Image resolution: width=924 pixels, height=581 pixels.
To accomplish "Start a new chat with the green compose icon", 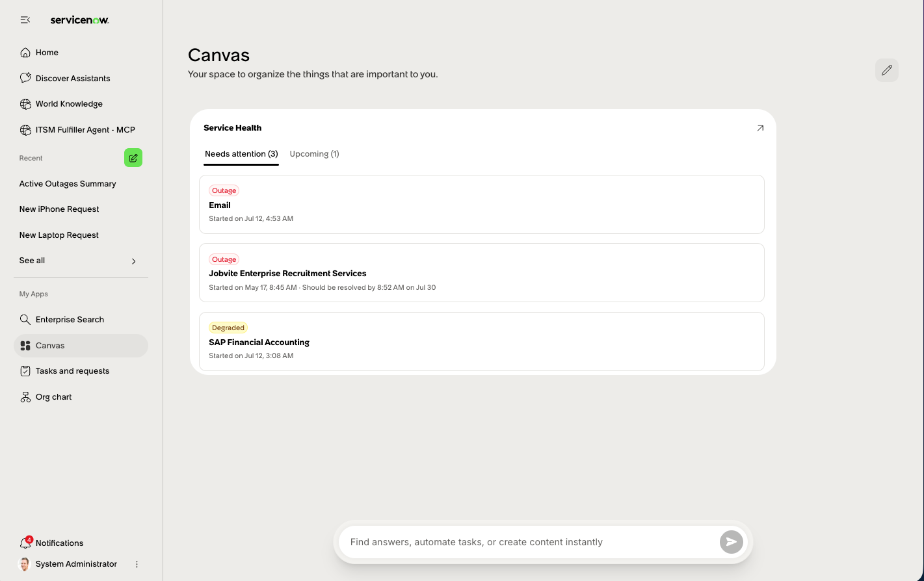I will tap(133, 158).
